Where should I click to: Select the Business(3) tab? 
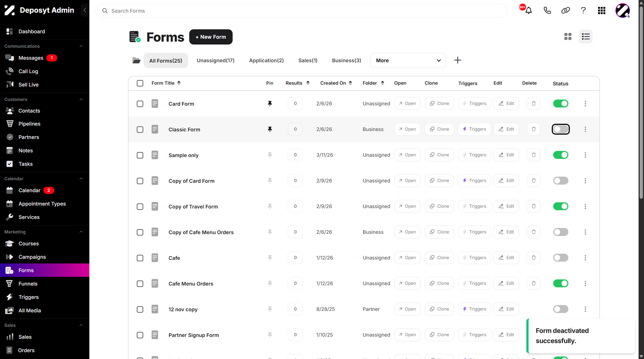[x=347, y=60]
